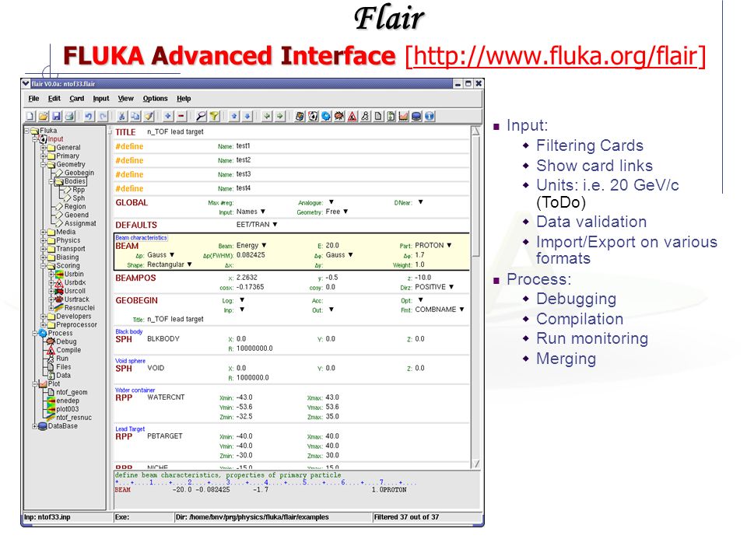This screenshot has width=747, height=560.
Task: Click the BEAM energy value 20.0 field
Action: click(332, 245)
